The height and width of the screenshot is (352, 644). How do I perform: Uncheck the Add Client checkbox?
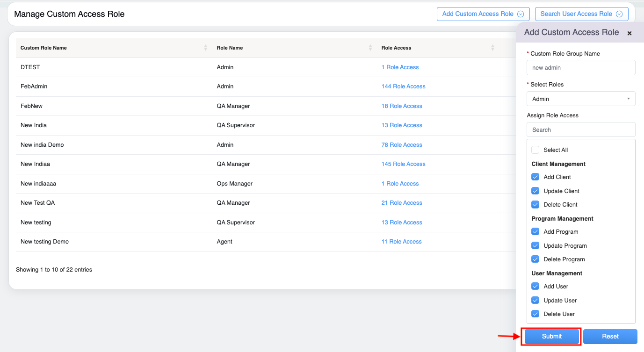pos(535,177)
